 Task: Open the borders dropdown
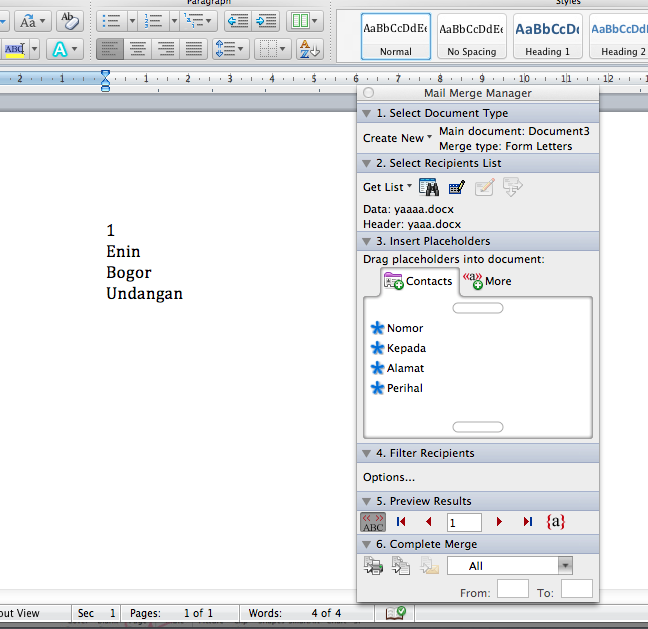(x=273, y=50)
